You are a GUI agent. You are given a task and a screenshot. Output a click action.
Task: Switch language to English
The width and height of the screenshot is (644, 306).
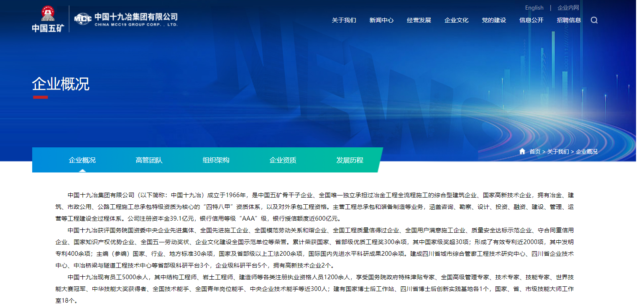pos(534,8)
